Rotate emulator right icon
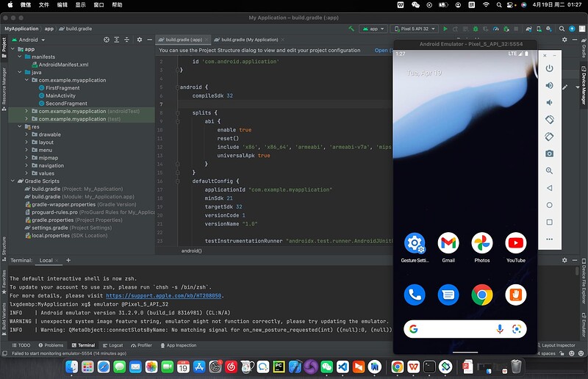588x379 pixels. 549,137
